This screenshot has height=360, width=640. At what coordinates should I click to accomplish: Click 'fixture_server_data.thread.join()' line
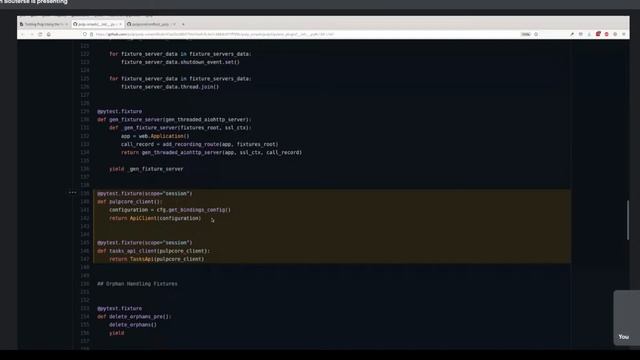coord(170,87)
